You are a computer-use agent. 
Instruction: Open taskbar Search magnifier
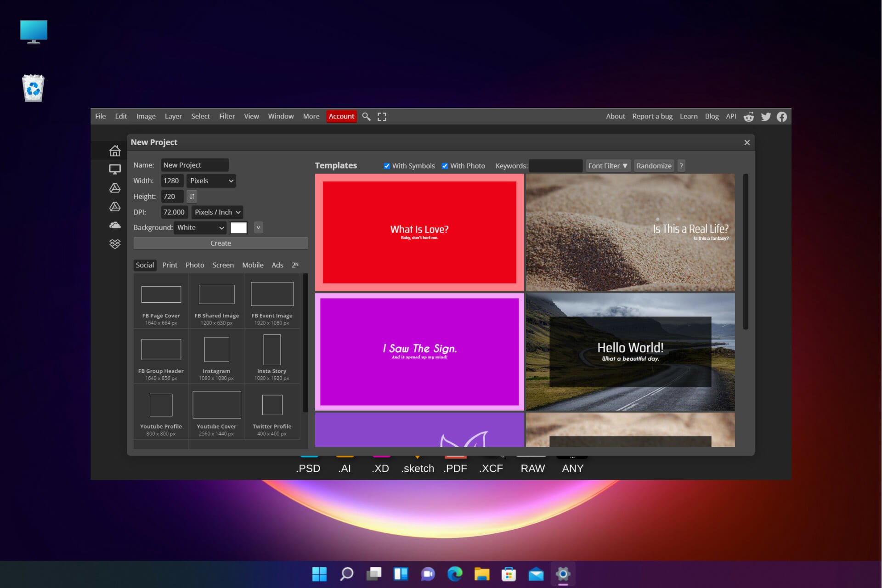tap(347, 574)
